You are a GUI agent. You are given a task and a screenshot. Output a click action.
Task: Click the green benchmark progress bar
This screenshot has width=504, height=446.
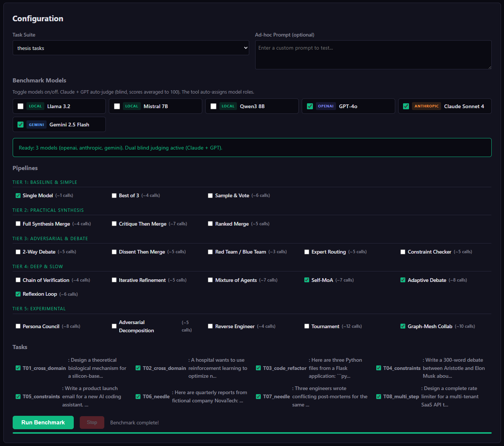[x=252, y=433]
